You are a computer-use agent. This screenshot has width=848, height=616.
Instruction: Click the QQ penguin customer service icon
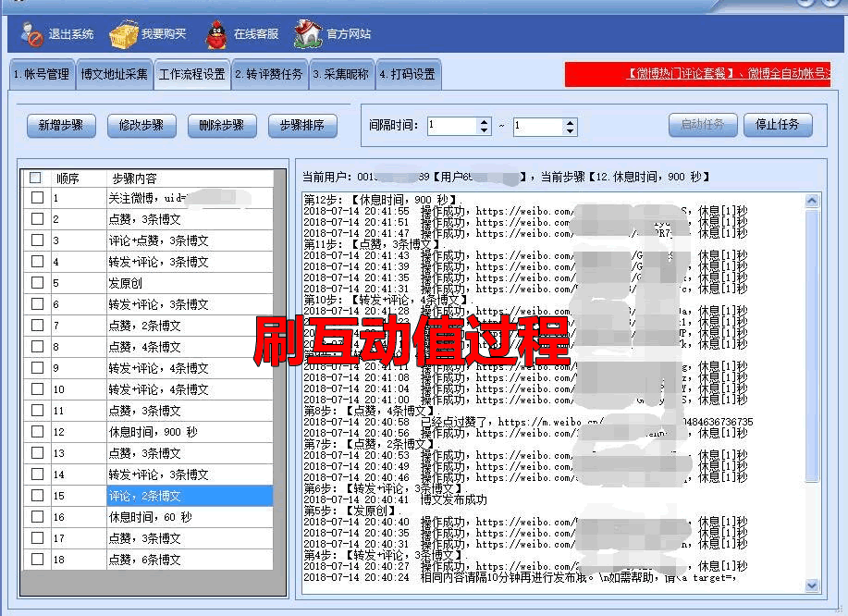(x=216, y=34)
